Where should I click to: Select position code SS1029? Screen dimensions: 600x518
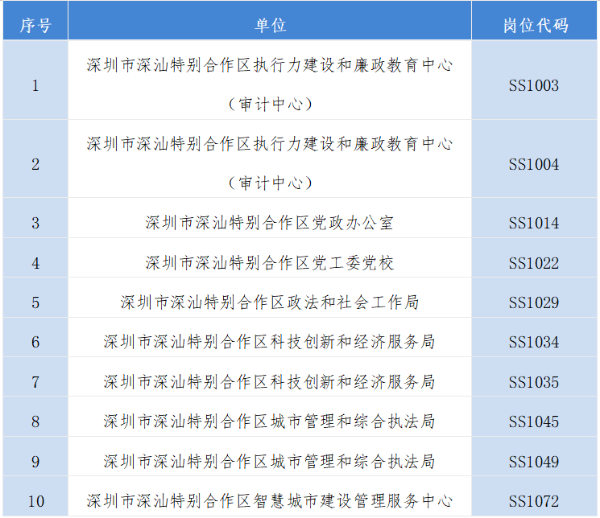534,303
